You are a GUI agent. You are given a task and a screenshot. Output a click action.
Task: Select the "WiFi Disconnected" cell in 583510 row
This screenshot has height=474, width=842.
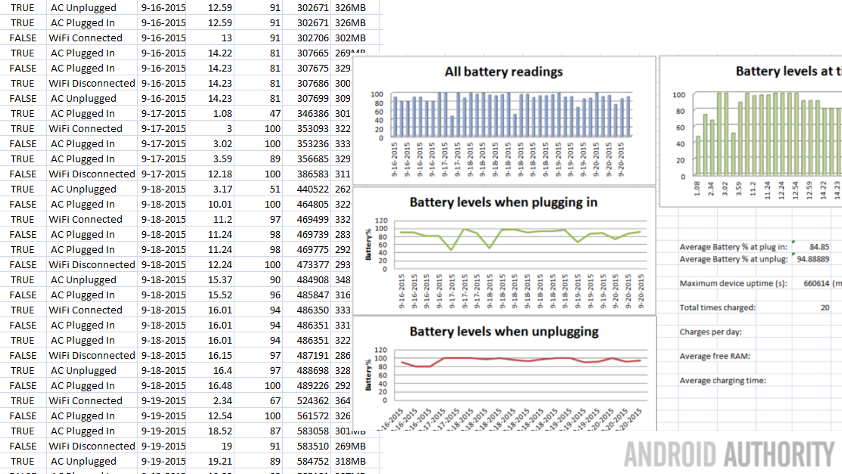[x=91, y=446]
